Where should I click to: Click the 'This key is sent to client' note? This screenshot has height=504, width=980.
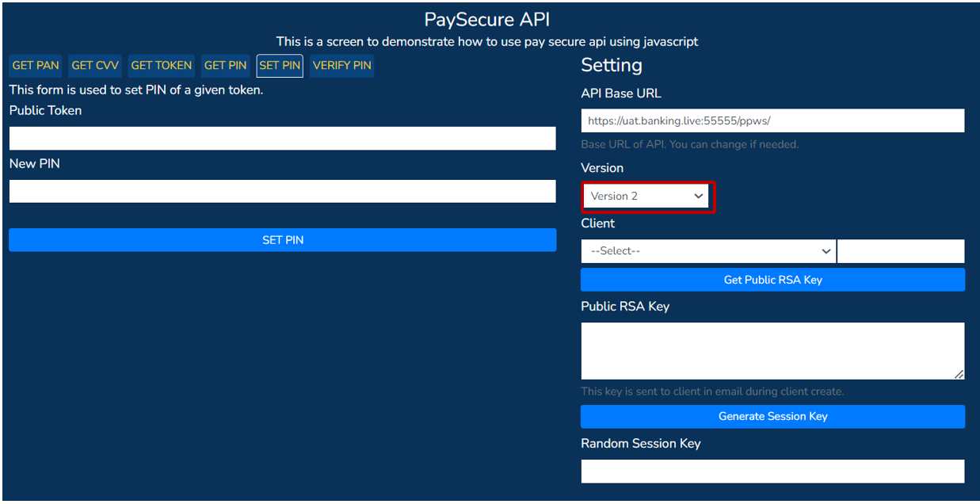(712, 391)
